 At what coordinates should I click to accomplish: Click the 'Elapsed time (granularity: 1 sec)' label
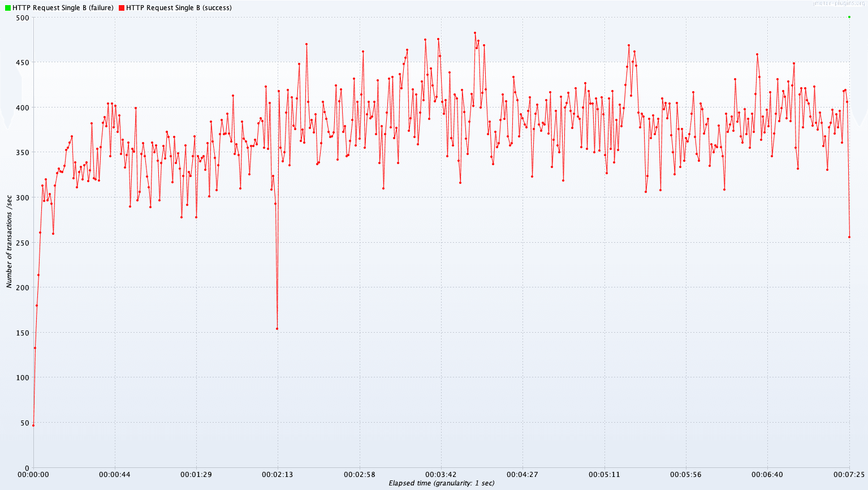coord(442,483)
